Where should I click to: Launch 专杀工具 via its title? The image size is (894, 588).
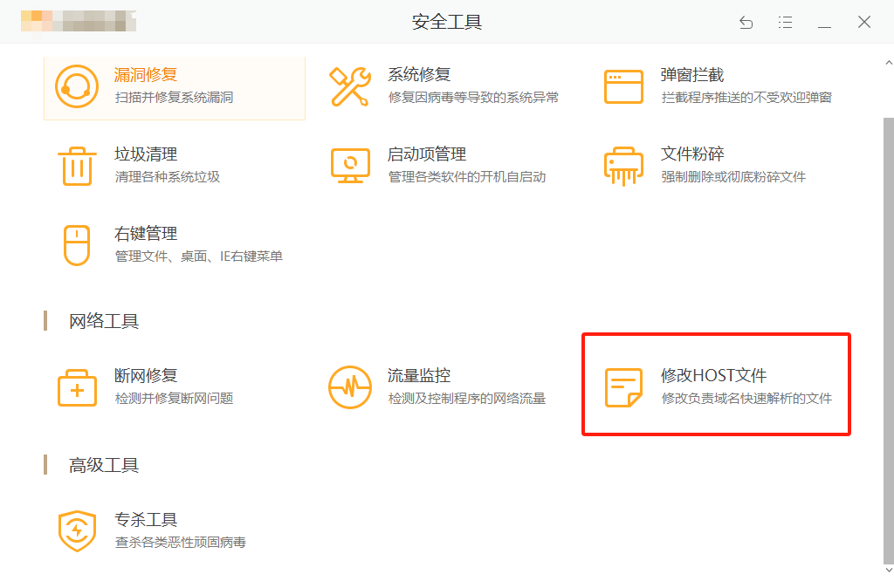click(x=146, y=520)
